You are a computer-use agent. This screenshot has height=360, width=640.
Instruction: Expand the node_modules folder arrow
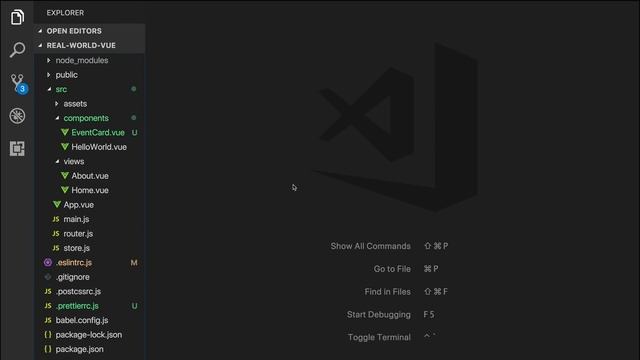[49, 60]
